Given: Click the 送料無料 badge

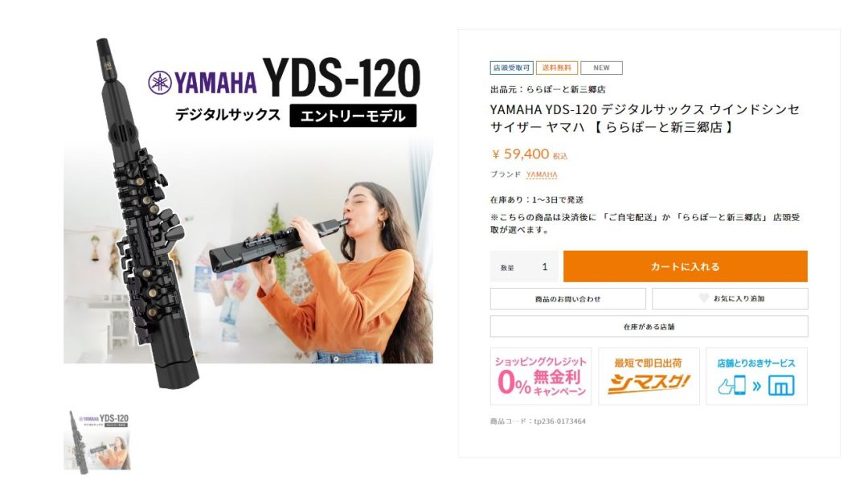Looking at the screenshot, I should pyautogui.click(x=556, y=68).
